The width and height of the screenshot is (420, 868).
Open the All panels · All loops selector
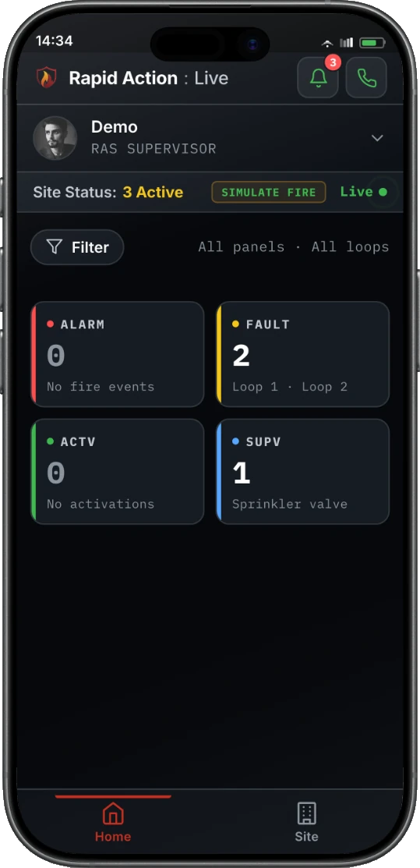[x=293, y=247]
